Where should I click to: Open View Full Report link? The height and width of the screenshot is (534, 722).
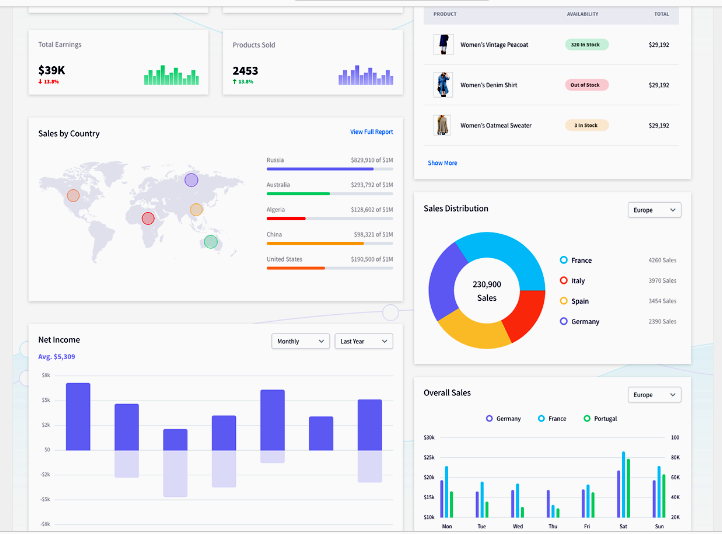(372, 132)
